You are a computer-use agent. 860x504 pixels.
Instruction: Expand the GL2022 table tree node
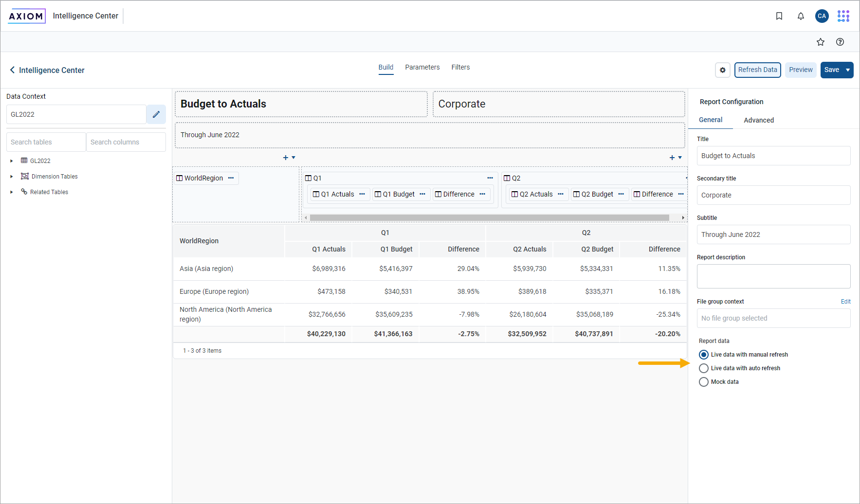tap(12, 161)
